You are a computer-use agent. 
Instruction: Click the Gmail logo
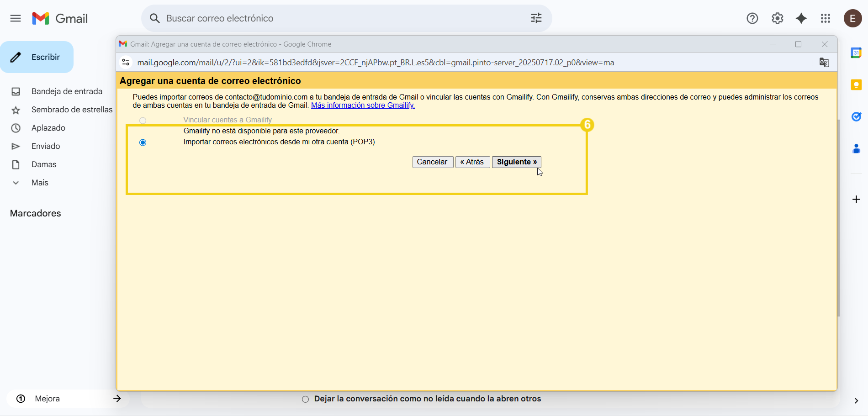coord(60,18)
